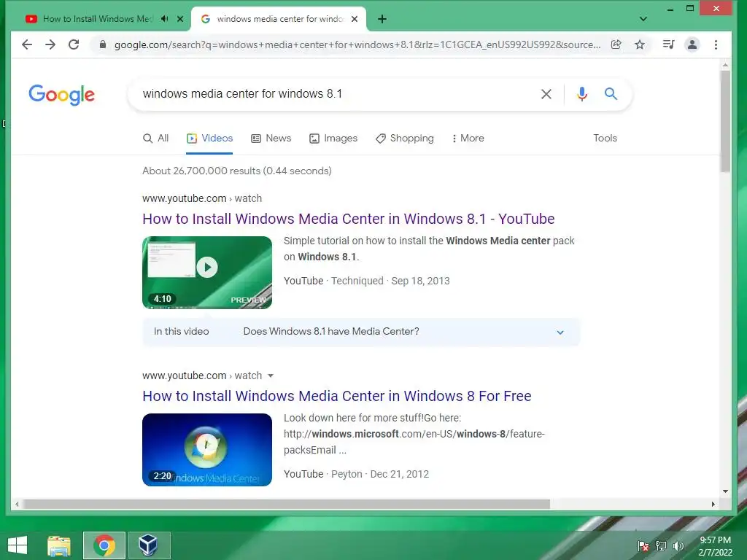Close the Google search tab
The width and height of the screenshot is (747, 560).
355,19
